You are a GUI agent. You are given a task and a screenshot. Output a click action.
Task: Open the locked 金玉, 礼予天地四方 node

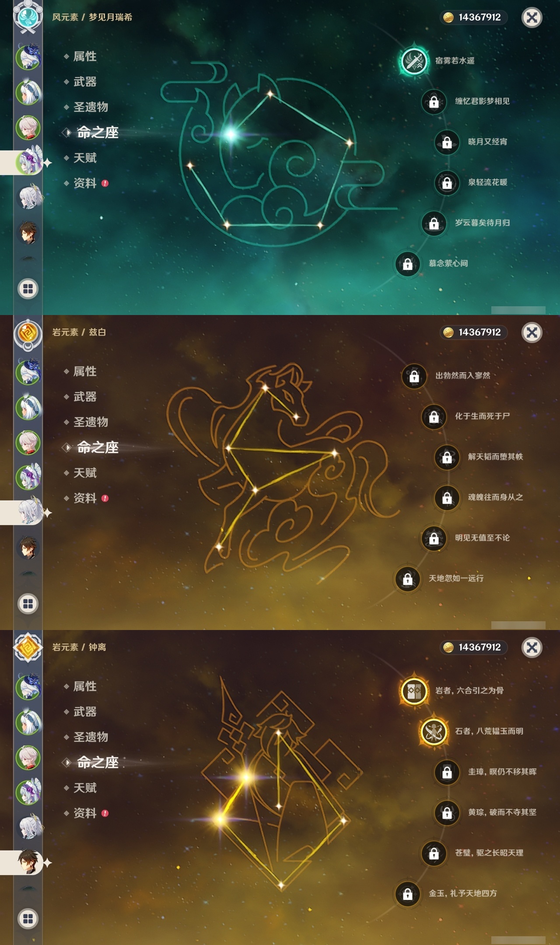click(x=407, y=894)
